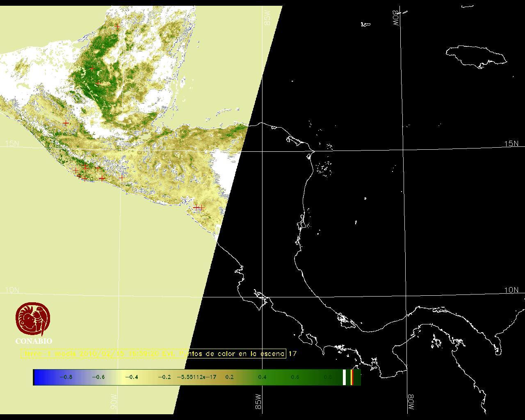This screenshot has height=420, width=525.
Task: Select the northernmost red hotspot cross in Yucatán
Action: 117,26
